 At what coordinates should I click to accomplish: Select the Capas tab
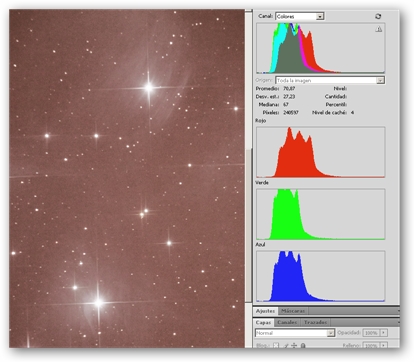click(263, 322)
